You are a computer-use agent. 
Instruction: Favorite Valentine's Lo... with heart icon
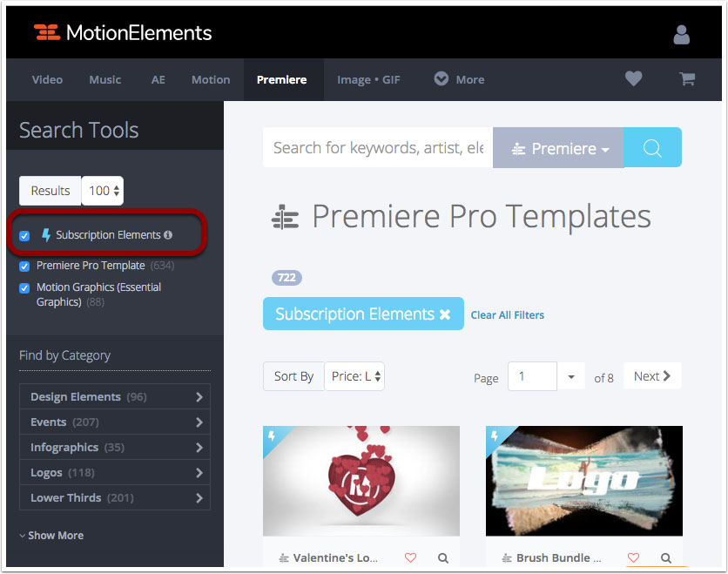point(410,557)
